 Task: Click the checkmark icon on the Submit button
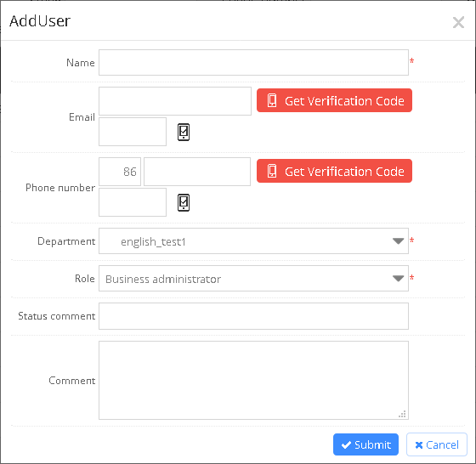click(346, 445)
